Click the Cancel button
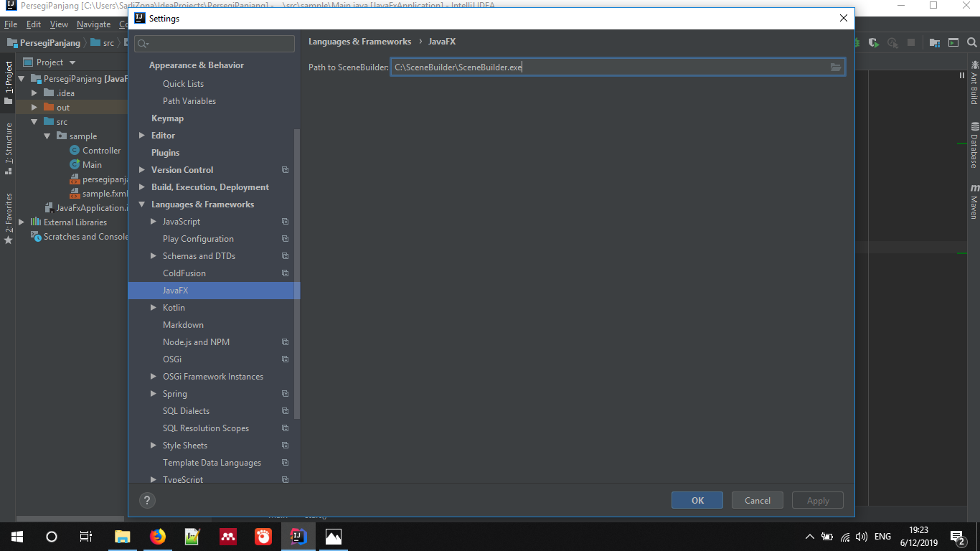Screen dimensions: 980x551 (x=758, y=501)
